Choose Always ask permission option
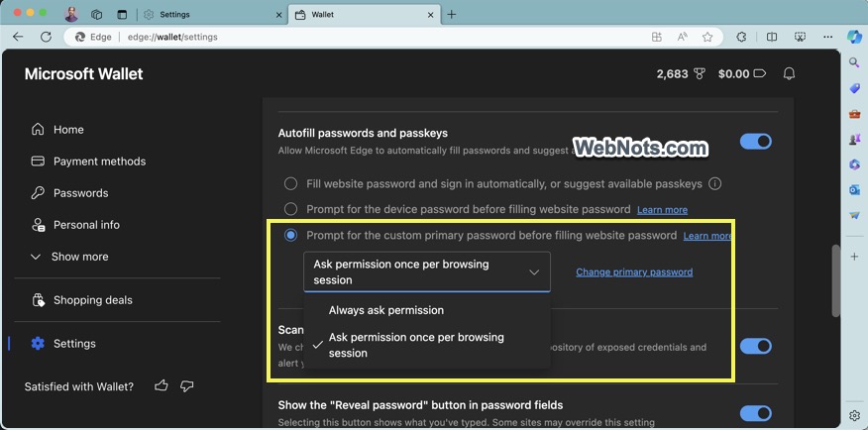The image size is (868, 430). 386,310
